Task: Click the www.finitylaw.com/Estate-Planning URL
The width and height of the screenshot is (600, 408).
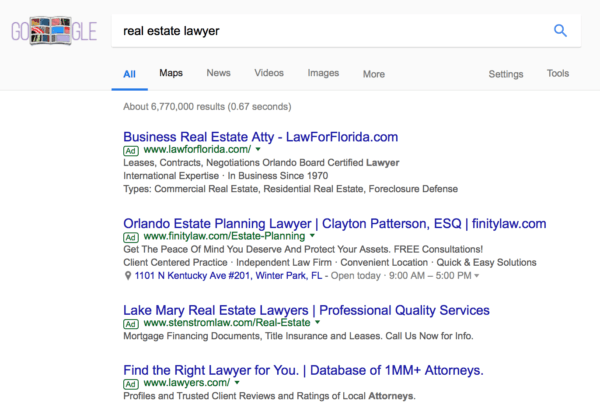Action: coord(225,236)
